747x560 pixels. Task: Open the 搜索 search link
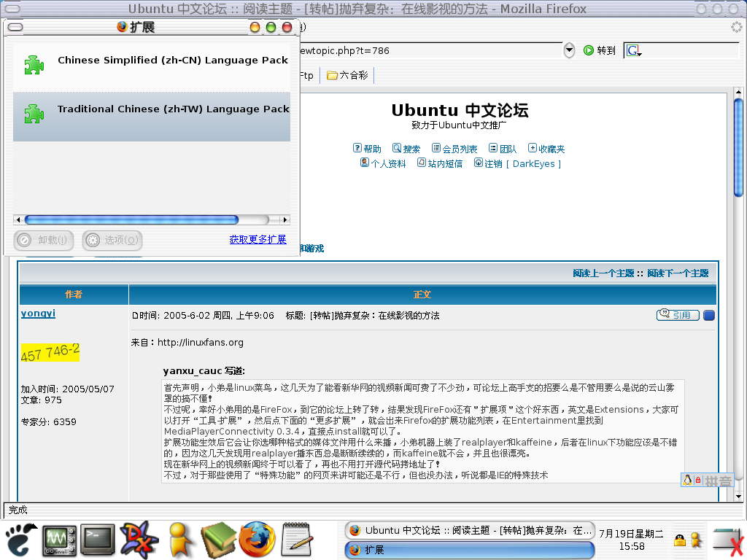[406, 149]
